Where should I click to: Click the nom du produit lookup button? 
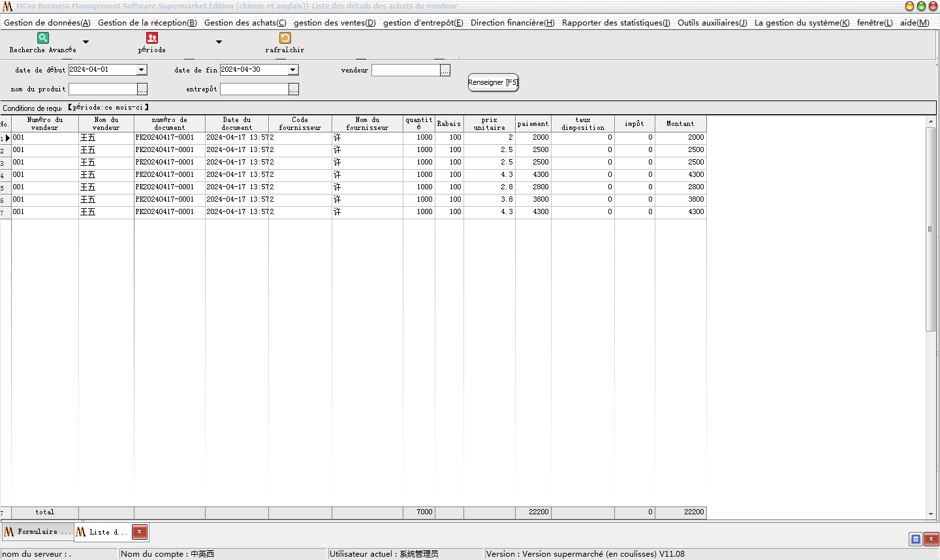coord(142,89)
